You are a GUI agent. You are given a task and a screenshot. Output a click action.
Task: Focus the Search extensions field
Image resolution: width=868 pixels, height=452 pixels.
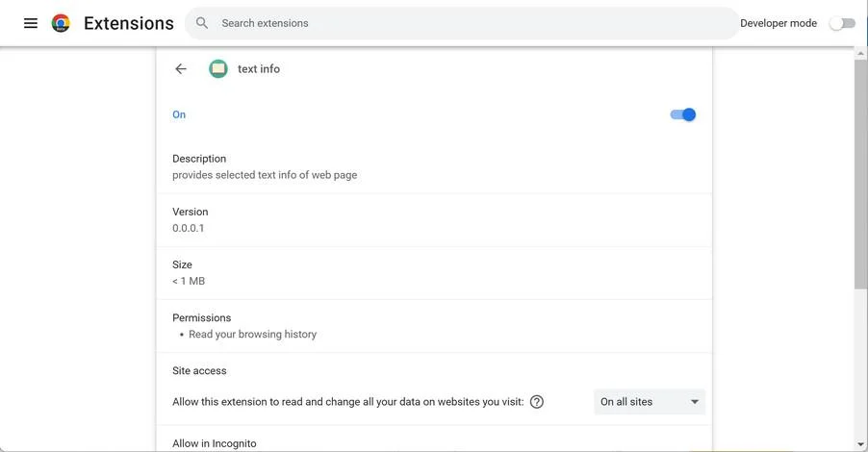click(x=462, y=23)
